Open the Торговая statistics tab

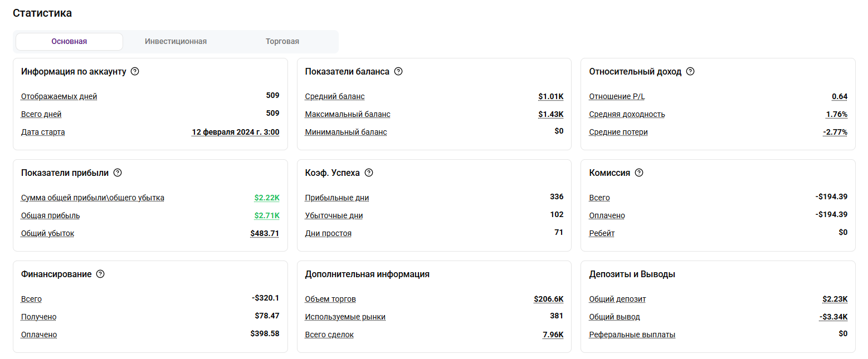[x=282, y=41]
